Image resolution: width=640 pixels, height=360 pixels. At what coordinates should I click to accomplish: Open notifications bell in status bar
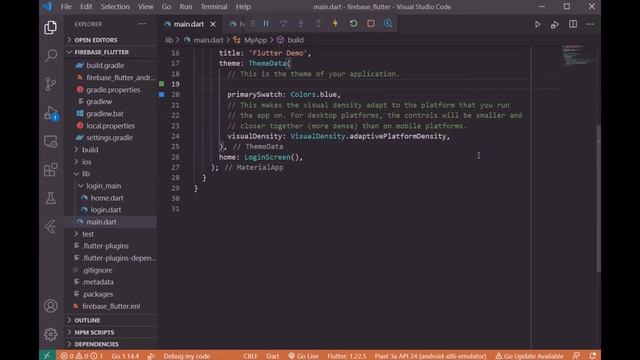tap(593, 356)
